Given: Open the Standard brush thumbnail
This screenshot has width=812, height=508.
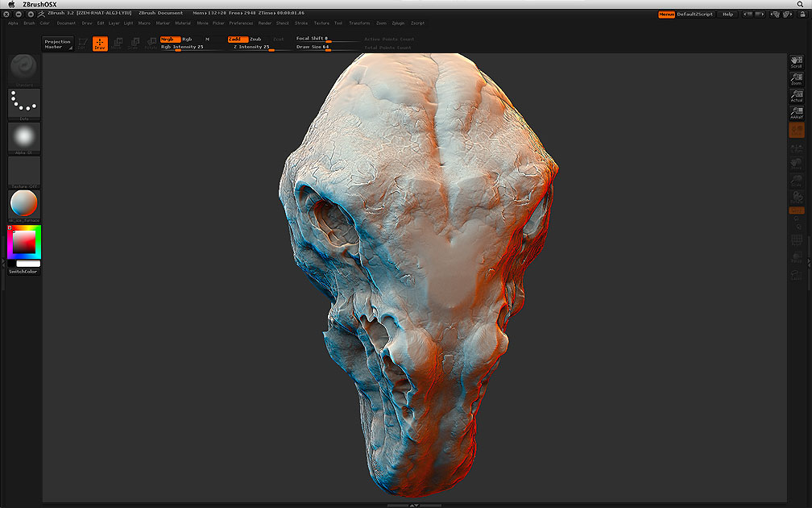Looking at the screenshot, I should coord(24,69).
